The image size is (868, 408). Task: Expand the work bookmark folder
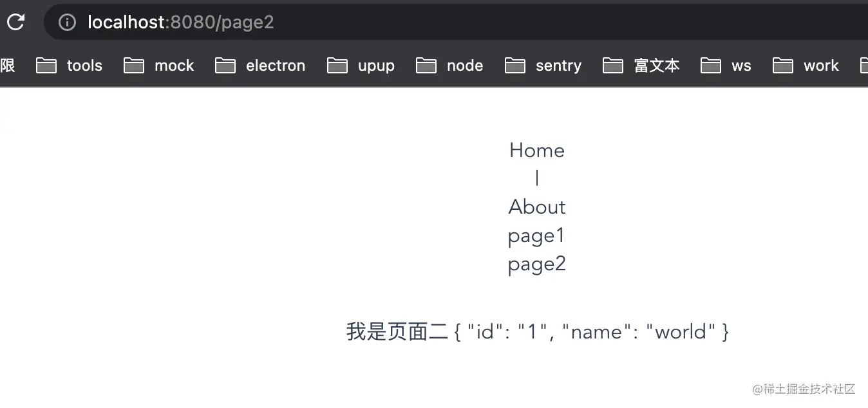[x=820, y=66]
